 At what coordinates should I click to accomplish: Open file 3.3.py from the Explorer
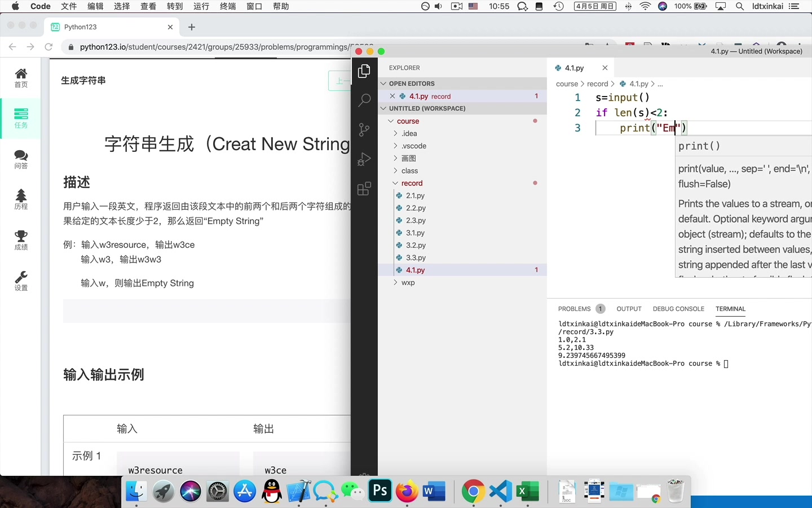coord(416,257)
